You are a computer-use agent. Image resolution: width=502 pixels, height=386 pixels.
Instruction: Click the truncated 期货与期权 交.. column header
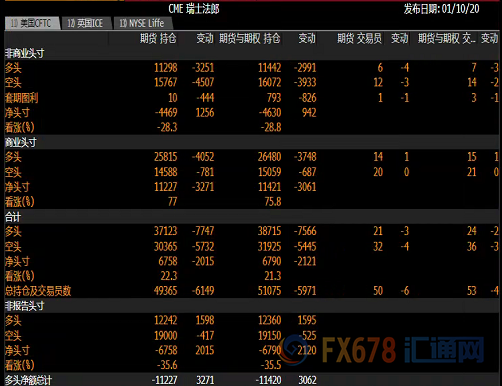tap(447, 39)
